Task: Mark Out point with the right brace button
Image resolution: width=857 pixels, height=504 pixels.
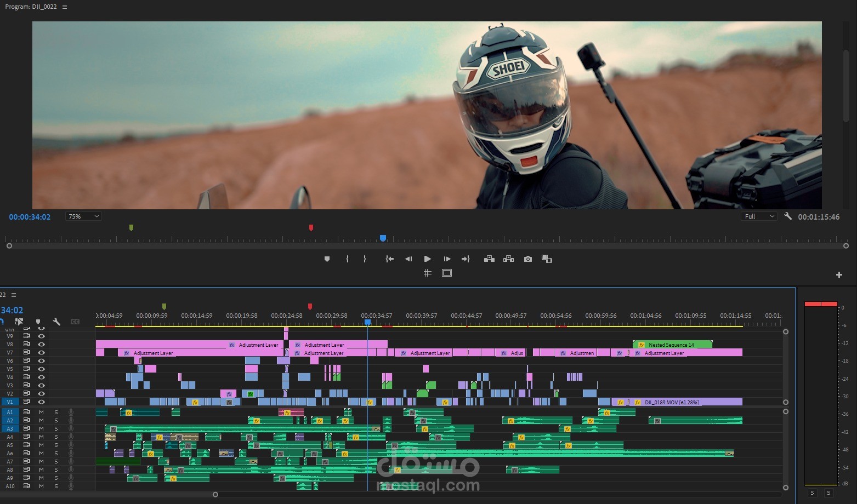Action: pos(365,259)
